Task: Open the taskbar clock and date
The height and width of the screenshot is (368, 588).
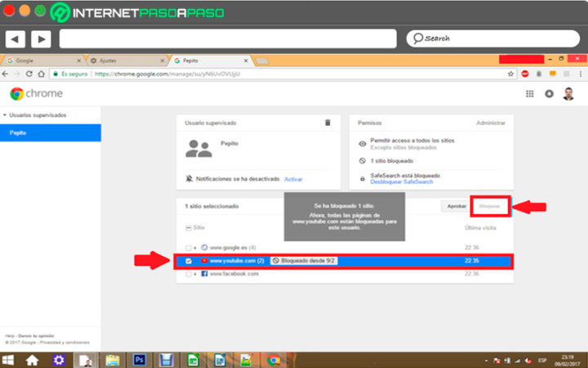Action: 569,361
